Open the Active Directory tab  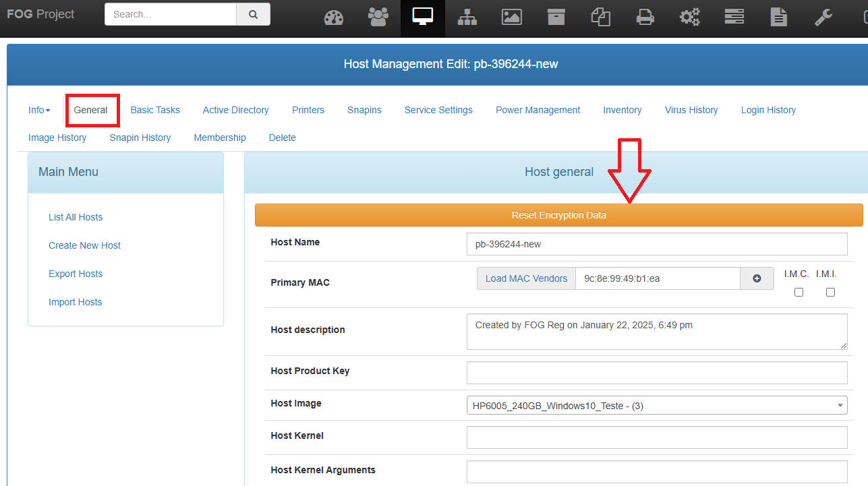tap(235, 110)
